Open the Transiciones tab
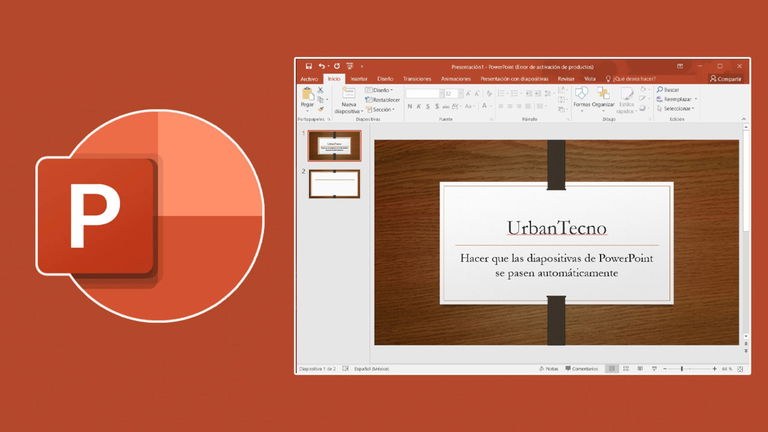 (417, 78)
